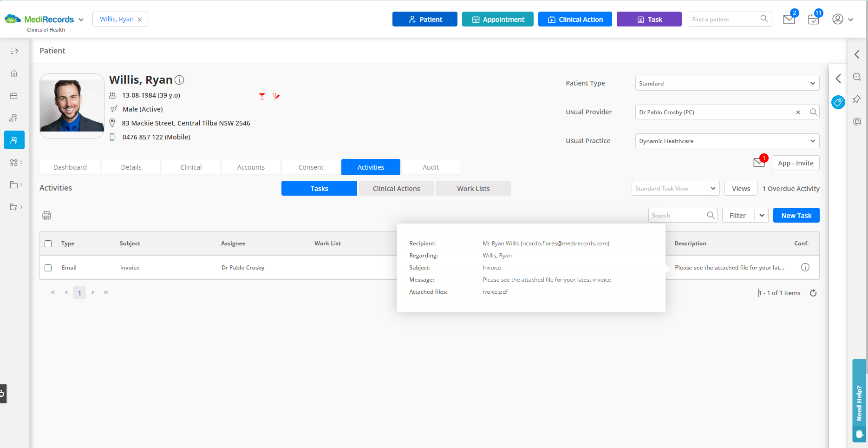The image size is (868, 448).
Task: Switch to the Dashboard tab
Action: tap(70, 167)
